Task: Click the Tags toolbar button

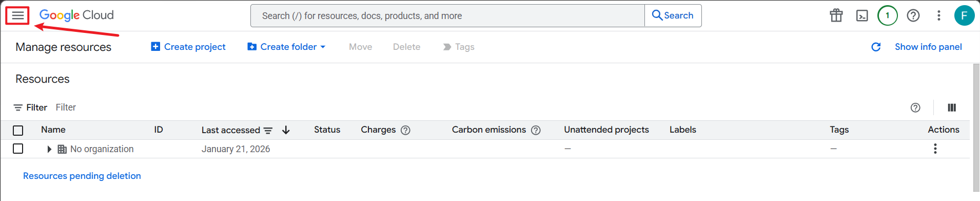Action: (x=459, y=47)
